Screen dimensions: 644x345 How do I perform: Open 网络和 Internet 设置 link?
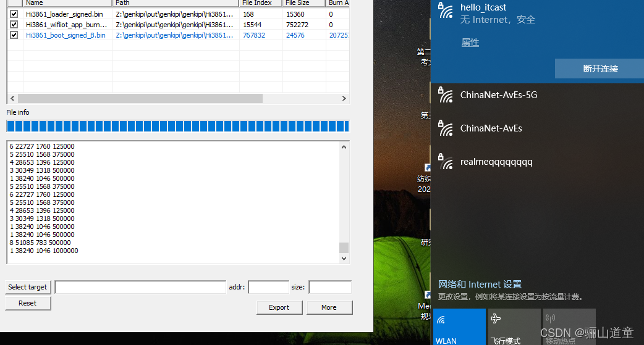(x=480, y=285)
